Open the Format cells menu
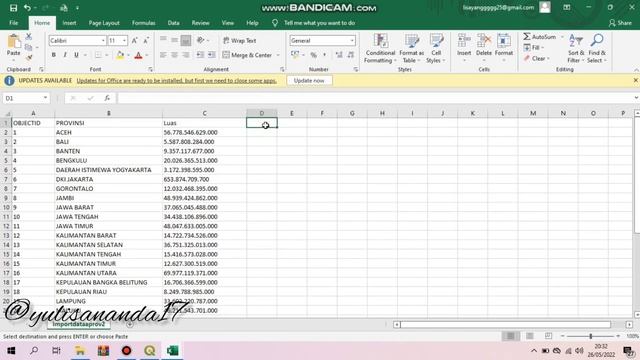 coord(504,49)
